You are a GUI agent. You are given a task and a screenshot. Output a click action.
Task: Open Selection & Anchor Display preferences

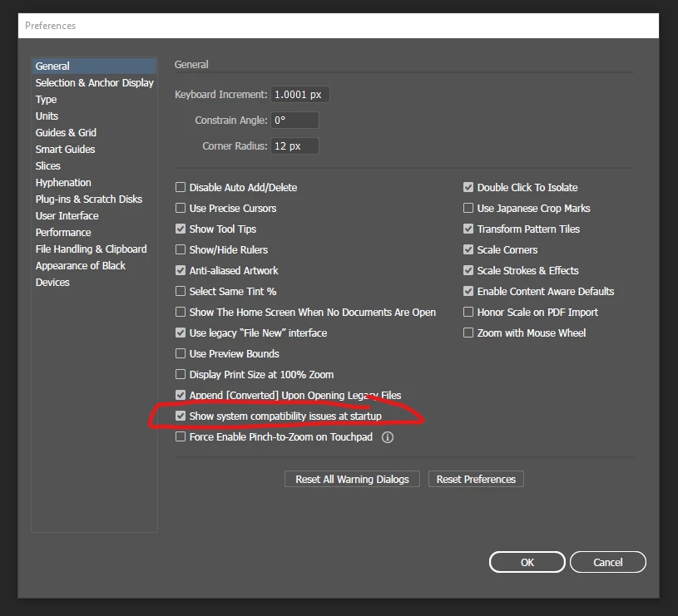point(94,82)
